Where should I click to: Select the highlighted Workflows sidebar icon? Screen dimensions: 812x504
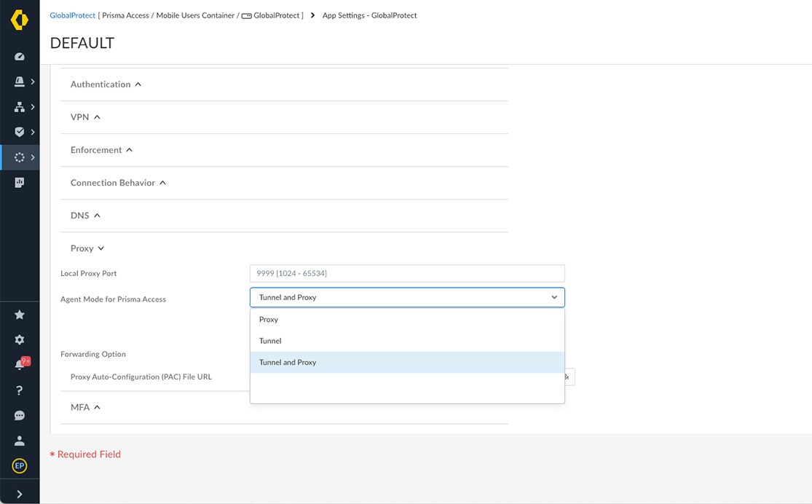tap(20, 157)
